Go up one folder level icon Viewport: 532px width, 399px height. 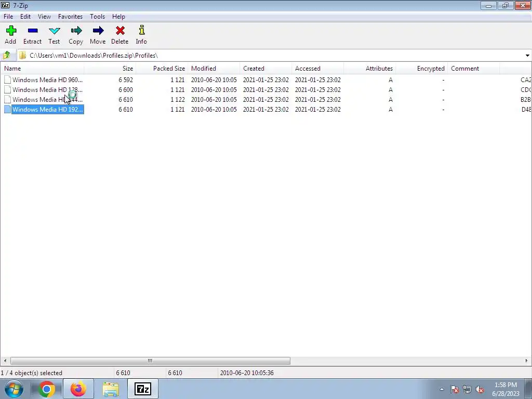coord(7,55)
